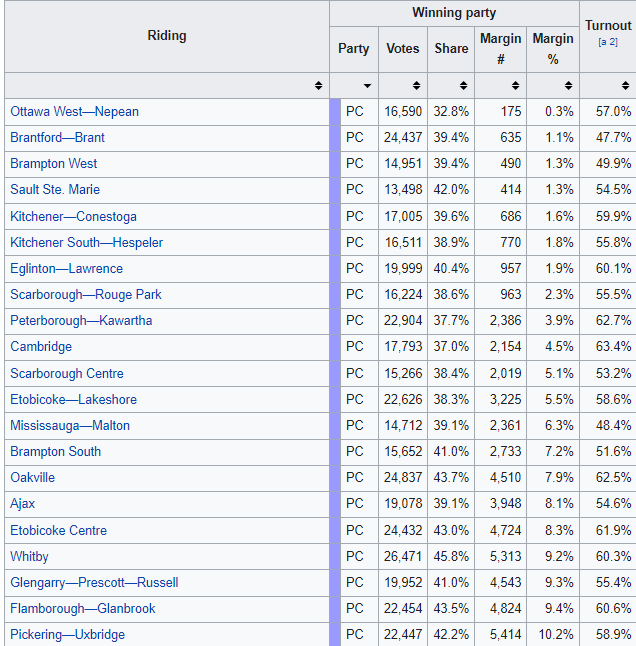Open Etobicoke Centre riding link
Screen dimensions: 636x646
coord(58,530)
